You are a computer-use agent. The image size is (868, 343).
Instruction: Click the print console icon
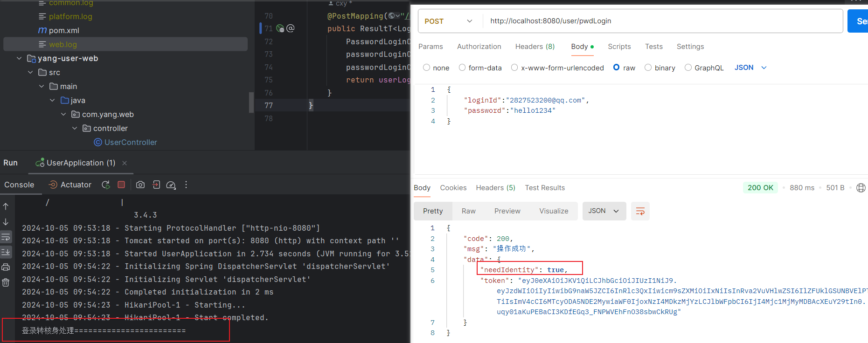point(6,267)
